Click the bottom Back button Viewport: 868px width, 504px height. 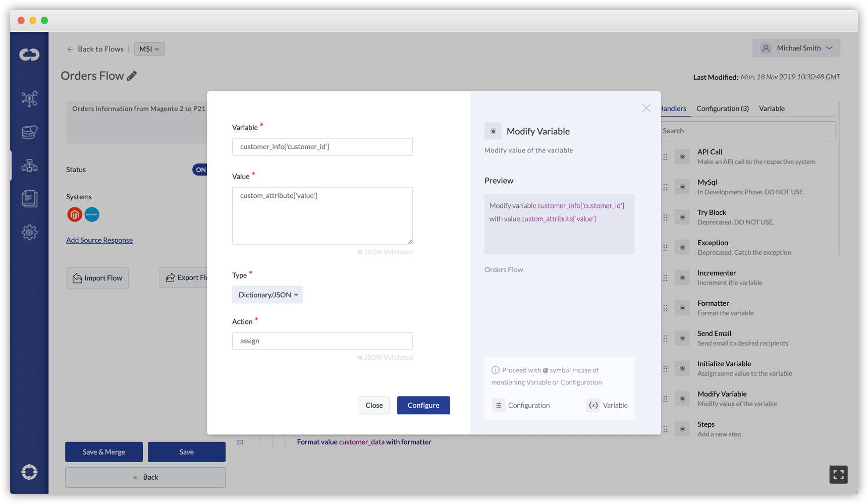pyautogui.click(x=145, y=477)
